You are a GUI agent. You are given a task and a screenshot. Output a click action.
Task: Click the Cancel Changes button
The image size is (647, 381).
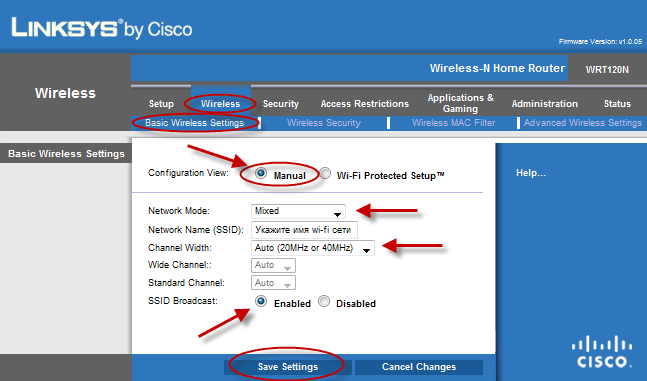[419, 367]
